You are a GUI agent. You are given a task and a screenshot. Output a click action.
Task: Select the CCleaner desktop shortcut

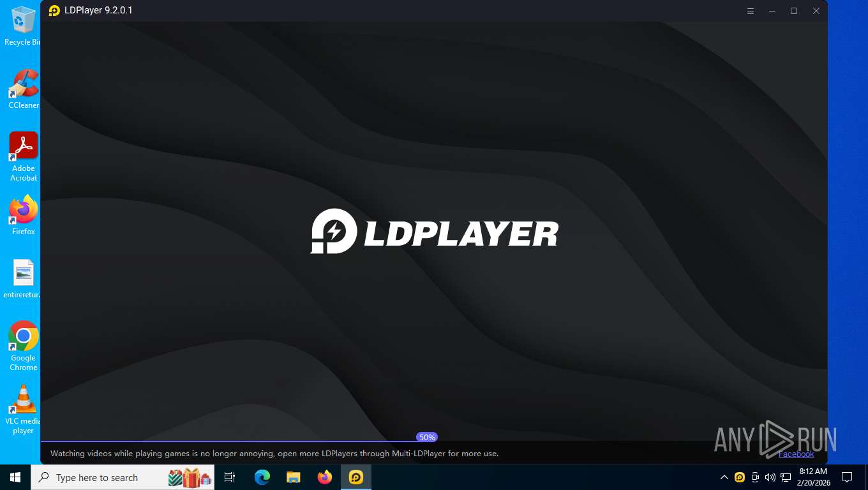(x=23, y=89)
